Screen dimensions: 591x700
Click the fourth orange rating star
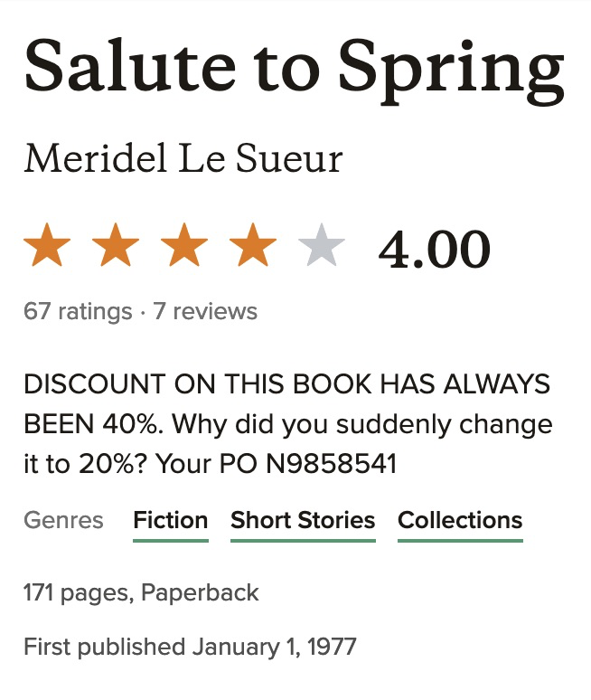pyautogui.click(x=253, y=247)
